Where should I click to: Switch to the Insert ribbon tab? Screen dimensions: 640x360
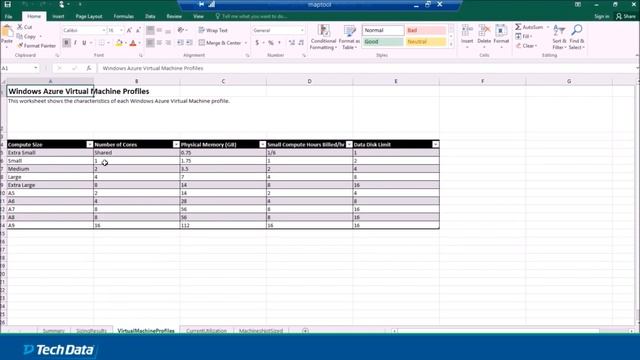tap(58, 16)
